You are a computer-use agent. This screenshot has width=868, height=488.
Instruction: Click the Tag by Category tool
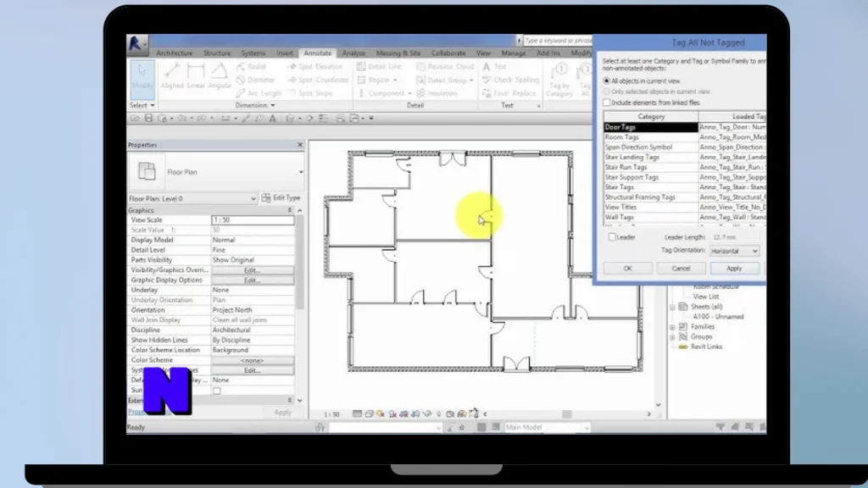[x=559, y=80]
